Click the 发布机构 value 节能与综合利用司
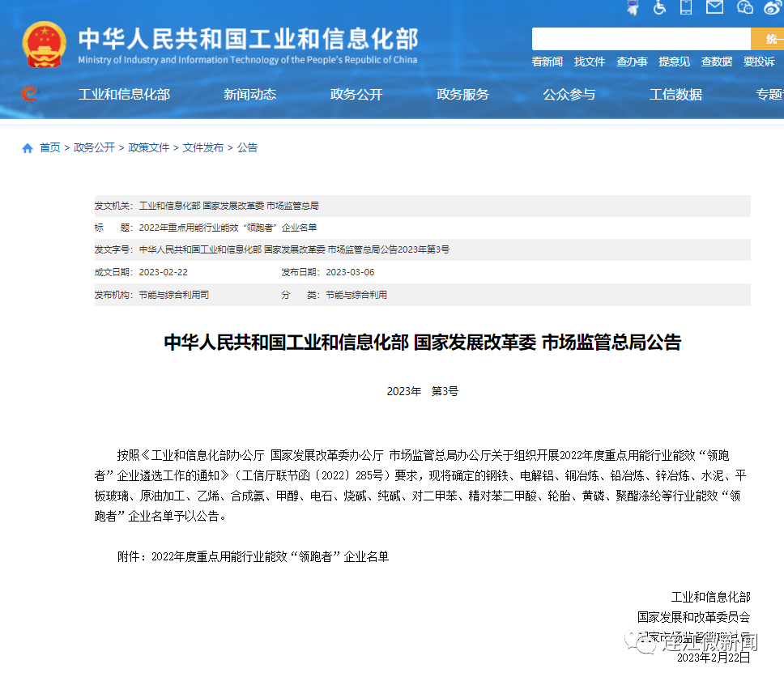The height and width of the screenshot is (677, 784). click(174, 295)
